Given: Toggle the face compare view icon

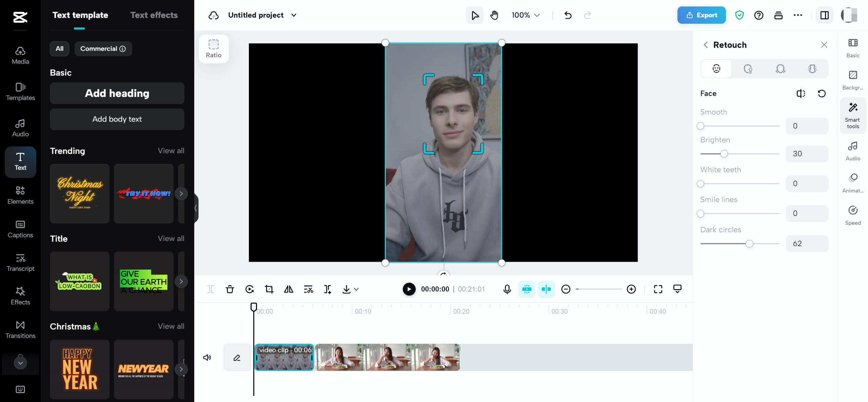Looking at the screenshot, I should click(801, 94).
